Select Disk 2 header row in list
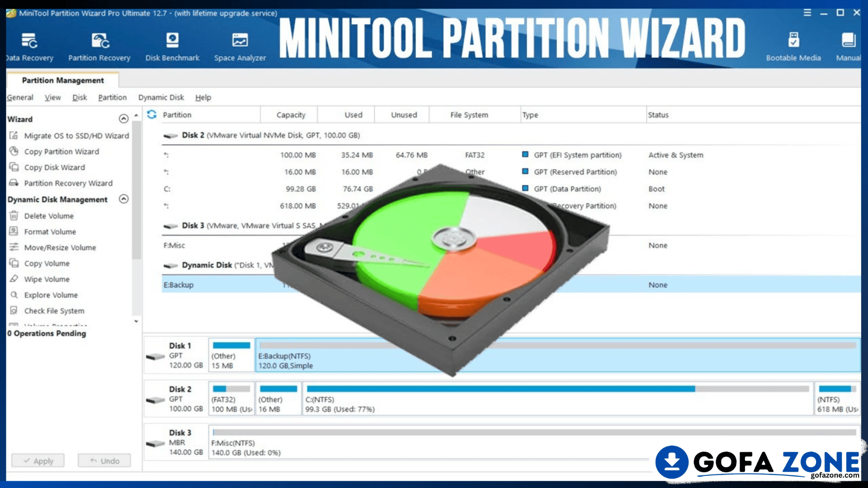Viewport: 868px width, 488px height. pos(511,135)
